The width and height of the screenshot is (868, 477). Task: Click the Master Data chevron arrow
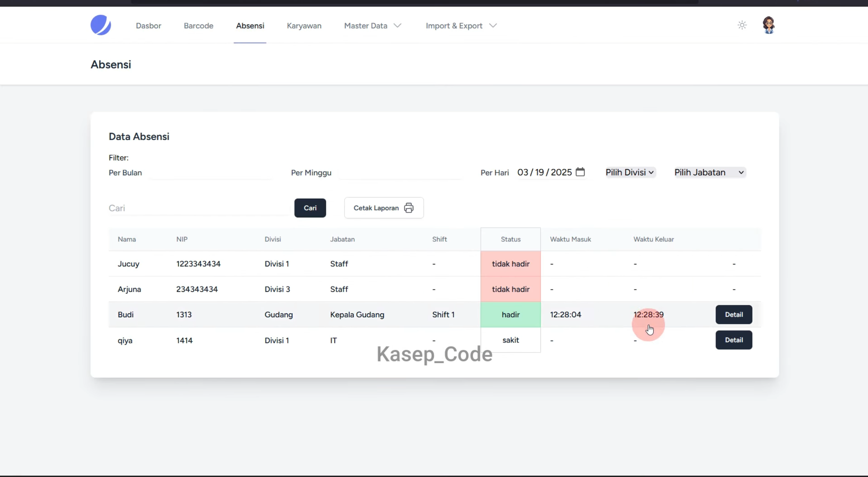pyautogui.click(x=398, y=25)
